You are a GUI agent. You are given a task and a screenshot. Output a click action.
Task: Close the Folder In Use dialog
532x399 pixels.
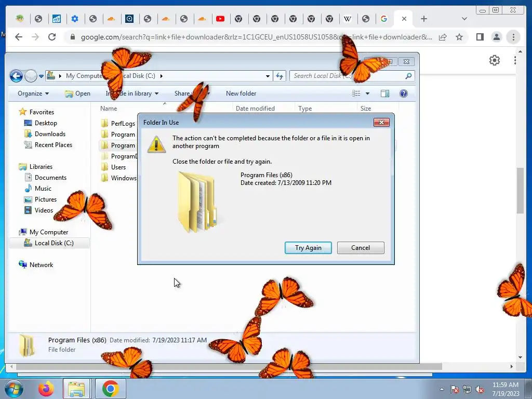(381, 123)
